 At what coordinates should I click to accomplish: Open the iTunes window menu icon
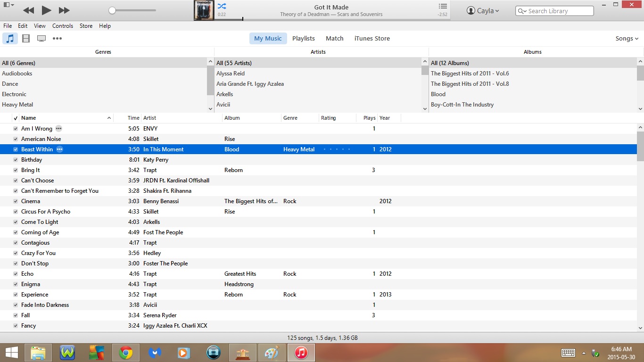[8, 5]
